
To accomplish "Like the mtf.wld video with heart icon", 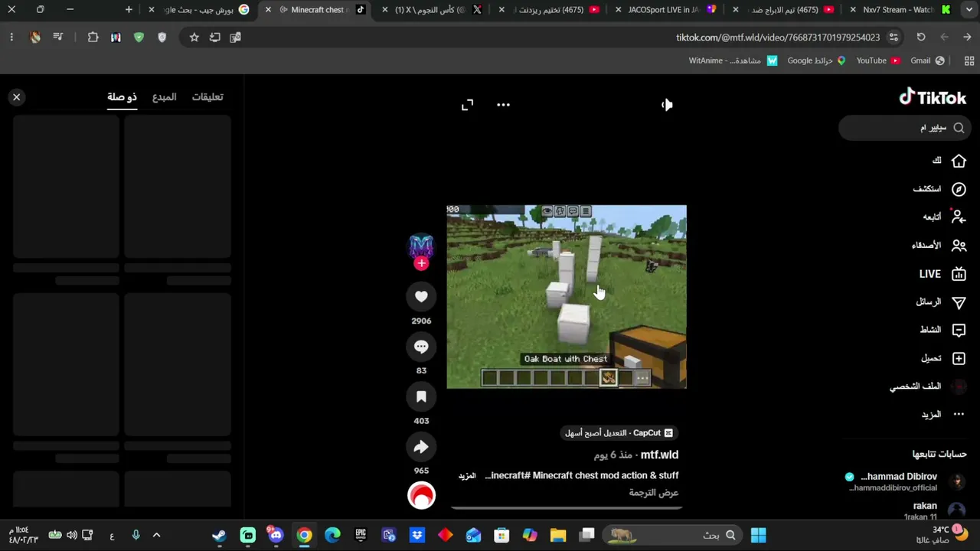I will pyautogui.click(x=421, y=297).
